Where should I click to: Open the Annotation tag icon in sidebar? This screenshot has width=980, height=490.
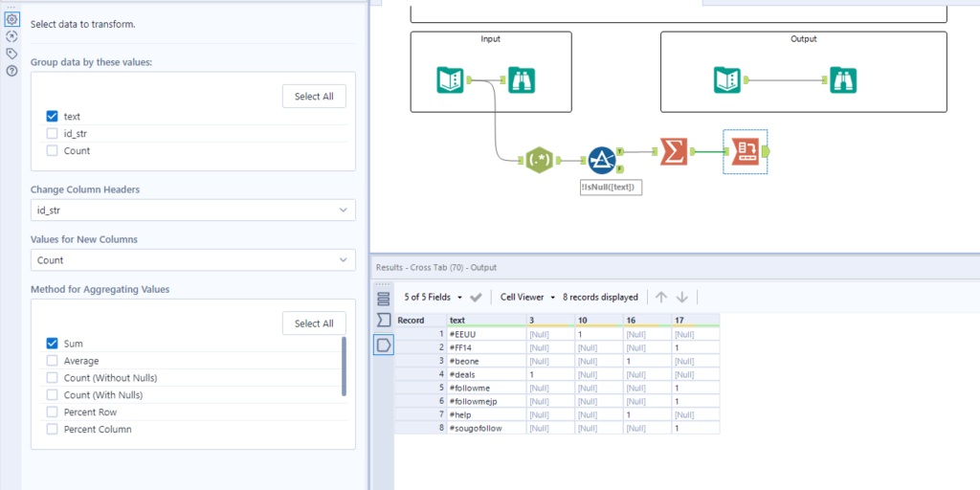[11, 54]
